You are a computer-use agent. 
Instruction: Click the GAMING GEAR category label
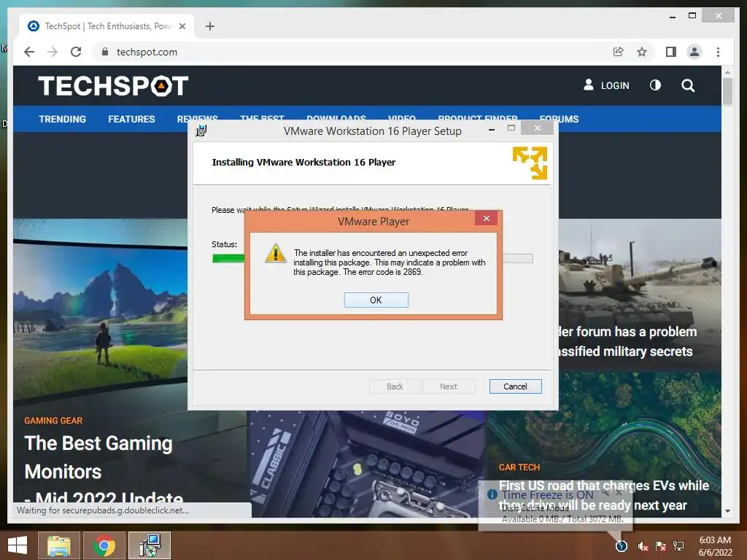click(x=53, y=421)
